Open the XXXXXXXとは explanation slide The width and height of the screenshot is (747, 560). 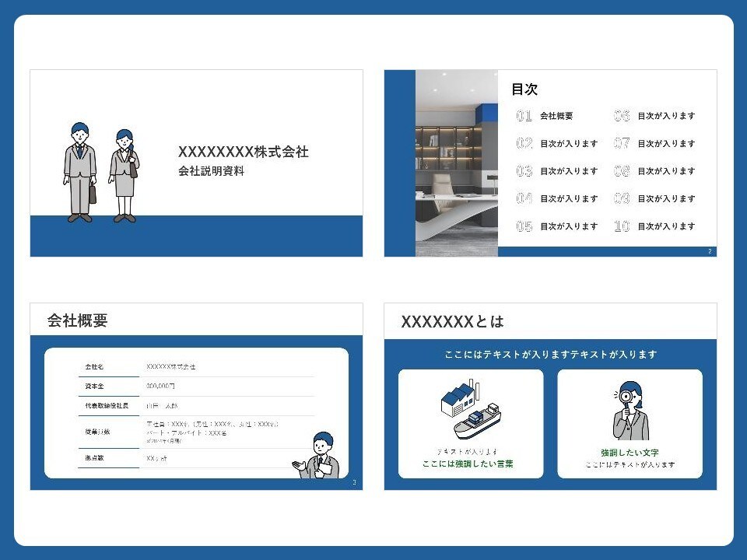pos(550,396)
